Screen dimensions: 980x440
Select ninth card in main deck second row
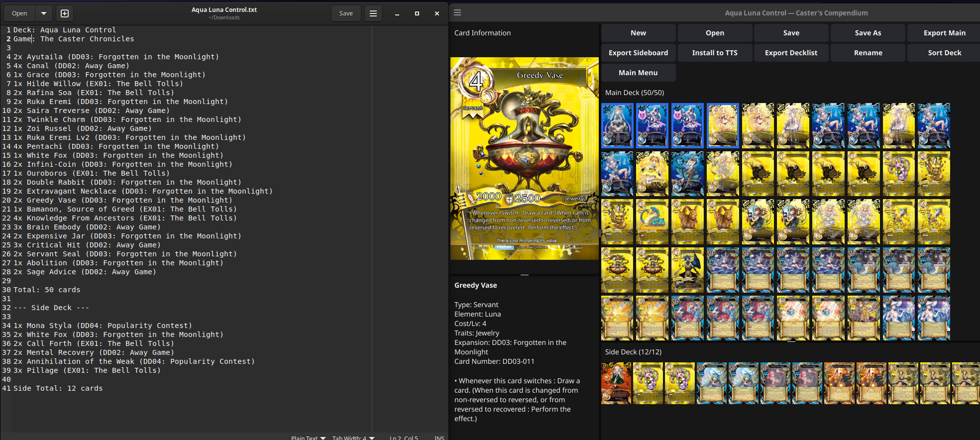(x=899, y=174)
